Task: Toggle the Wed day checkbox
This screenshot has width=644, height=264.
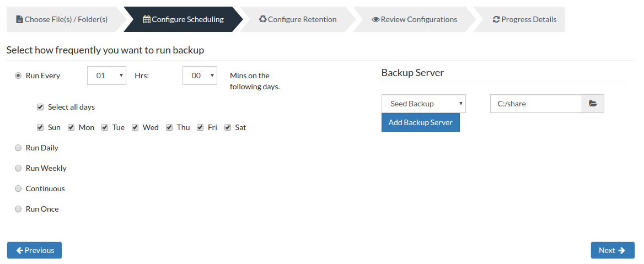Action: pyautogui.click(x=135, y=127)
